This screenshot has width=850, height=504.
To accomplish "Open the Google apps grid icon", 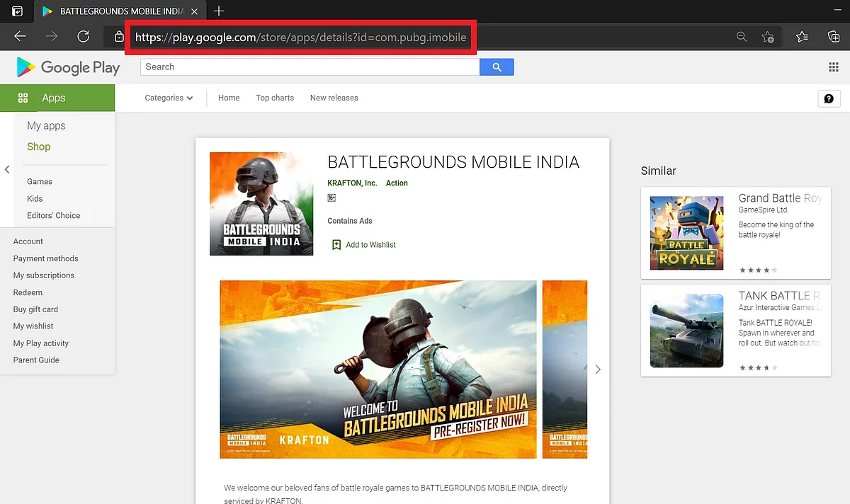I will [x=833, y=67].
